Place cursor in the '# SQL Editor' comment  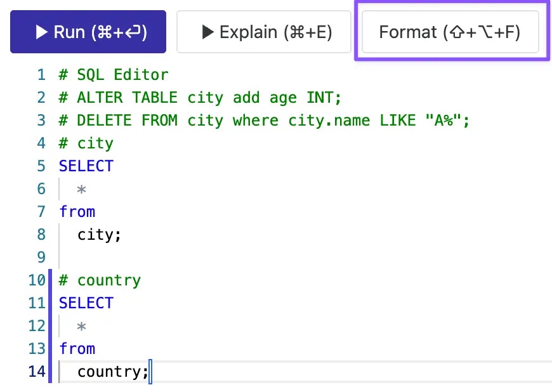pos(114,75)
